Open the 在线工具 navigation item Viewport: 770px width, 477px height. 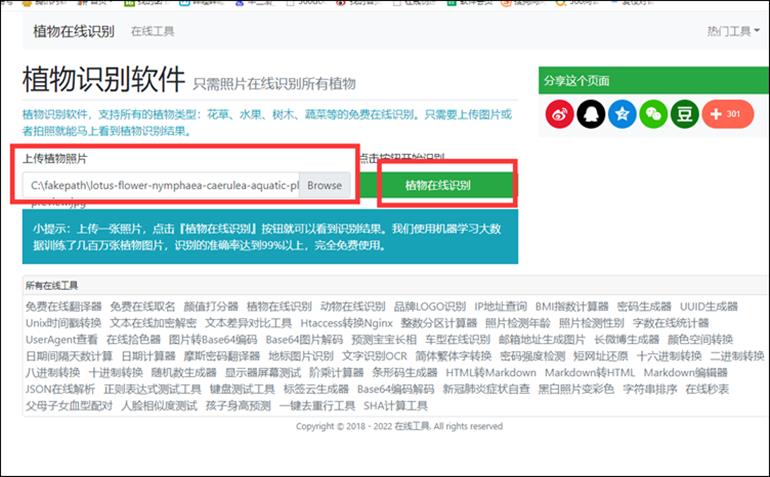pyautogui.click(x=152, y=31)
